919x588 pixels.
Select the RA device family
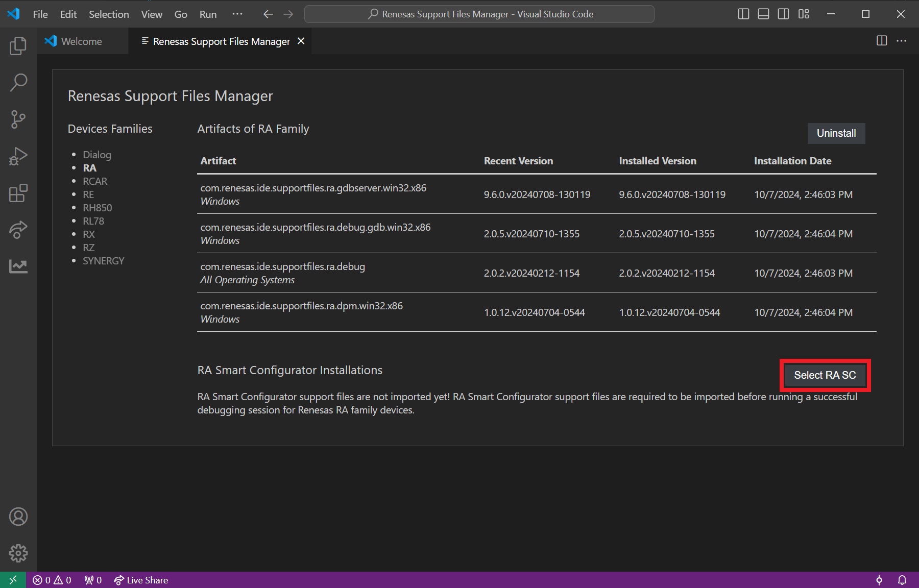(89, 168)
